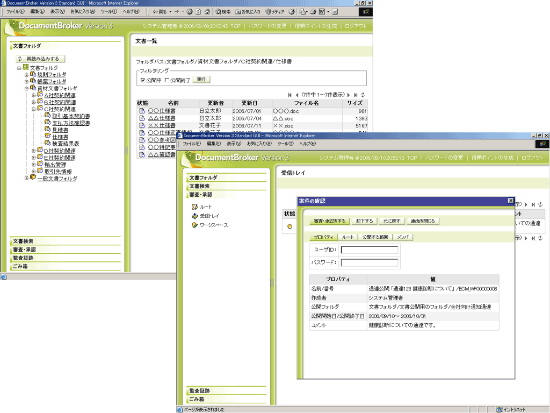Image resolution: width=550 pixels, height=413 pixels.
Task: Open ツール menu in rear window
Action: (x=109, y=12)
